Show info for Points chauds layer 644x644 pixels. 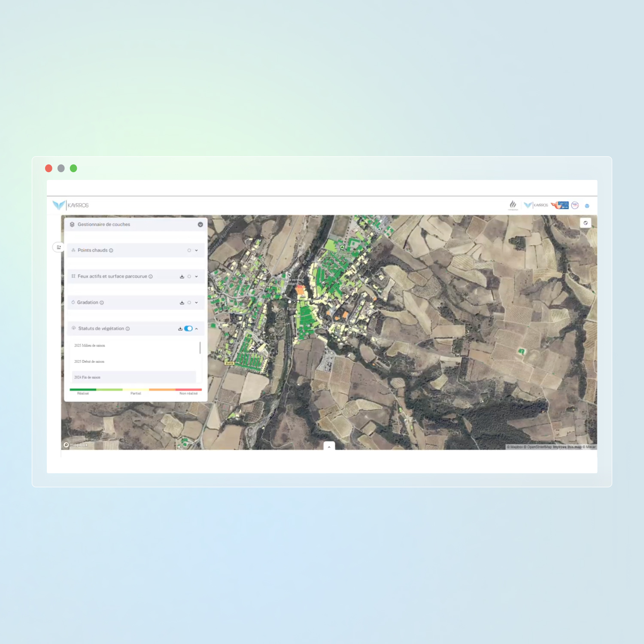click(111, 251)
